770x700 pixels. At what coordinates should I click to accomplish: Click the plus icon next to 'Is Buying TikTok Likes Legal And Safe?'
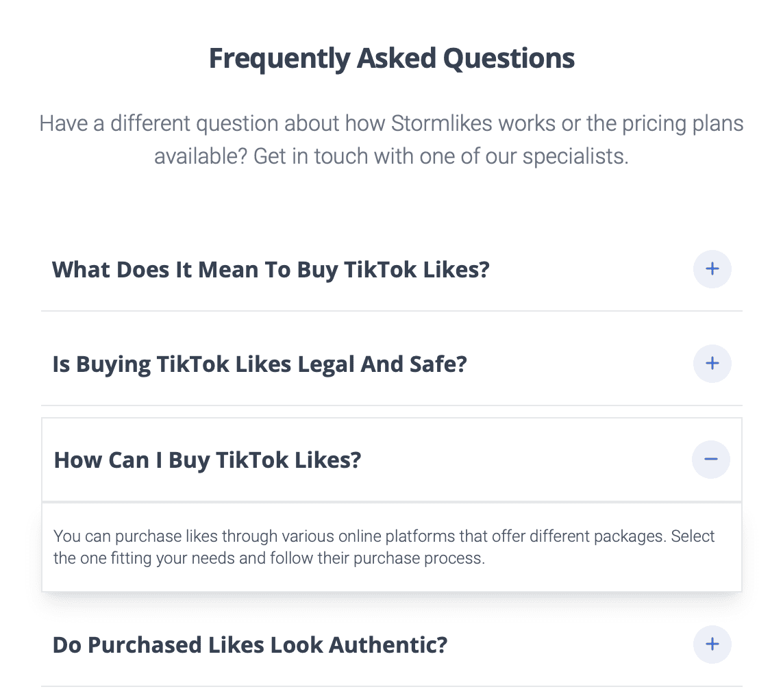click(x=712, y=364)
